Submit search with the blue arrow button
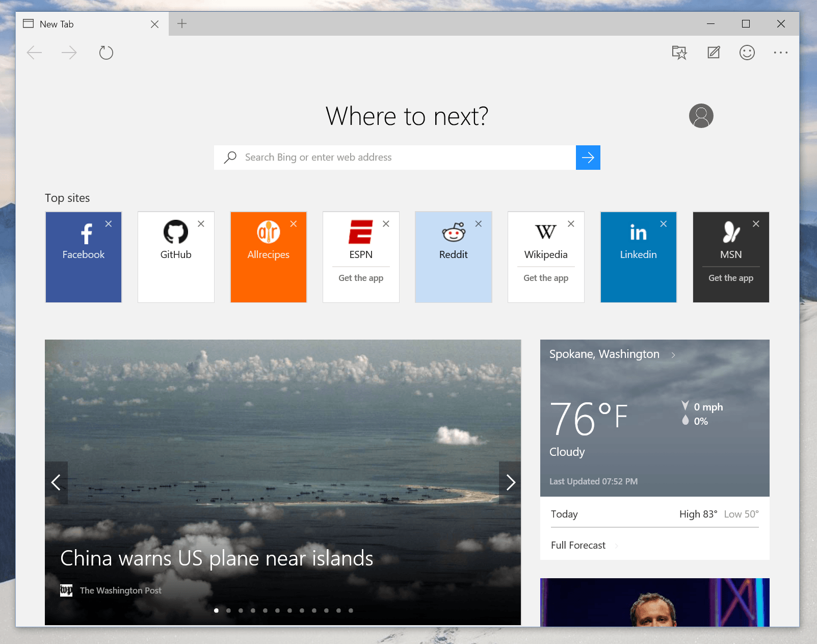Screen dimensions: 817x644 click(x=588, y=158)
